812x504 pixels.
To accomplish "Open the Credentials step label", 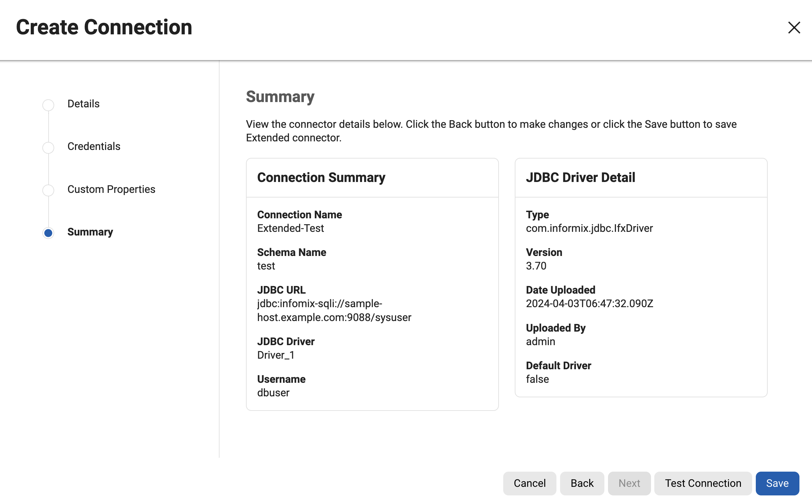I will click(x=94, y=146).
